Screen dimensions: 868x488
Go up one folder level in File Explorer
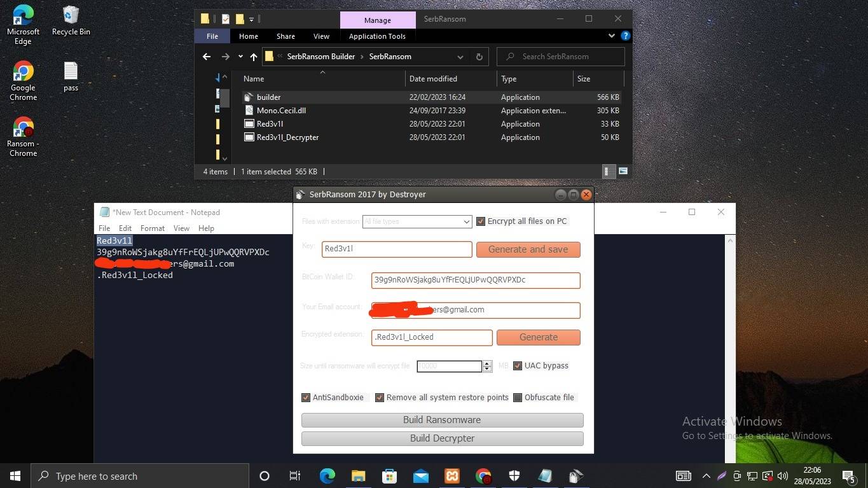point(254,57)
